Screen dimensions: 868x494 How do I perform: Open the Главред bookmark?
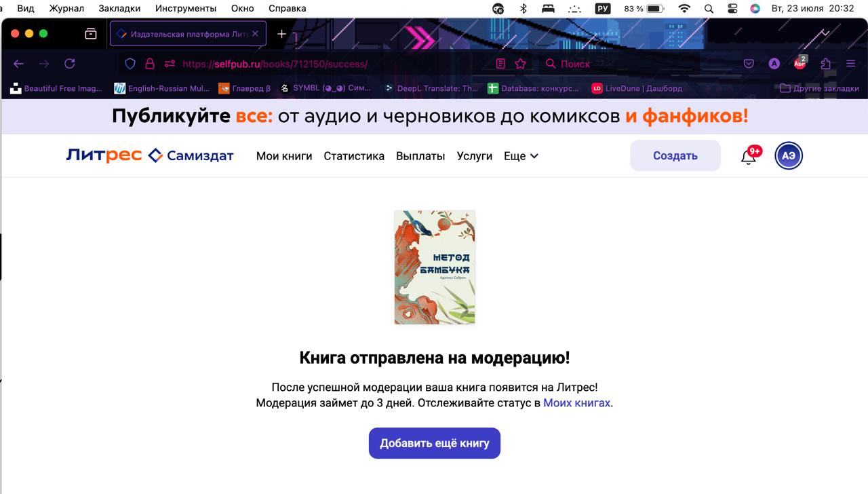click(245, 88)
